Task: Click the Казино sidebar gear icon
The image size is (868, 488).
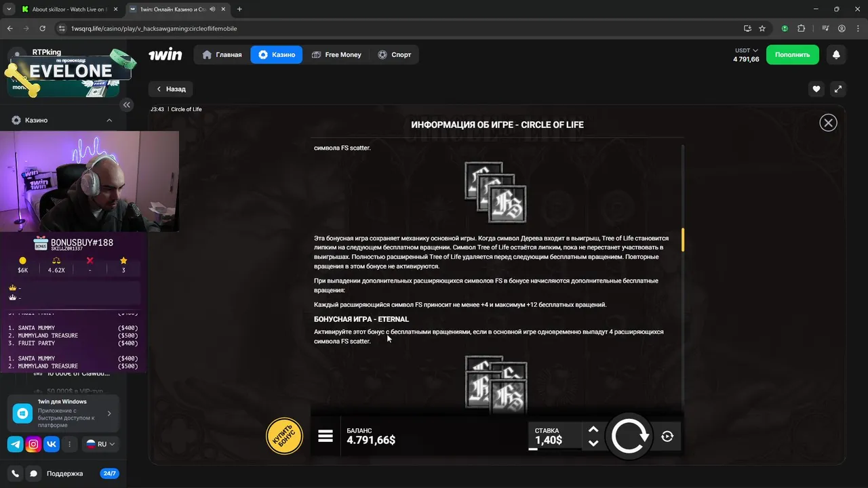Action: [16, 120]
